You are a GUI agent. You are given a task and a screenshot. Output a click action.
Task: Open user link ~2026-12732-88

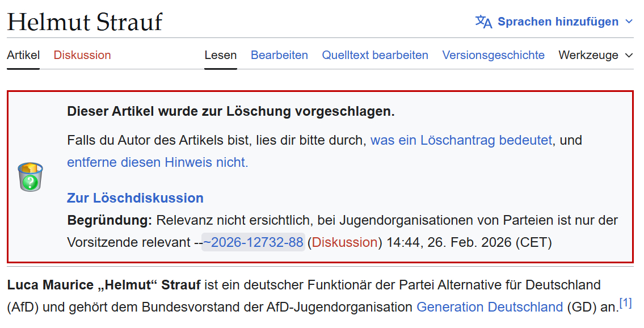click(x=253, y=242)
